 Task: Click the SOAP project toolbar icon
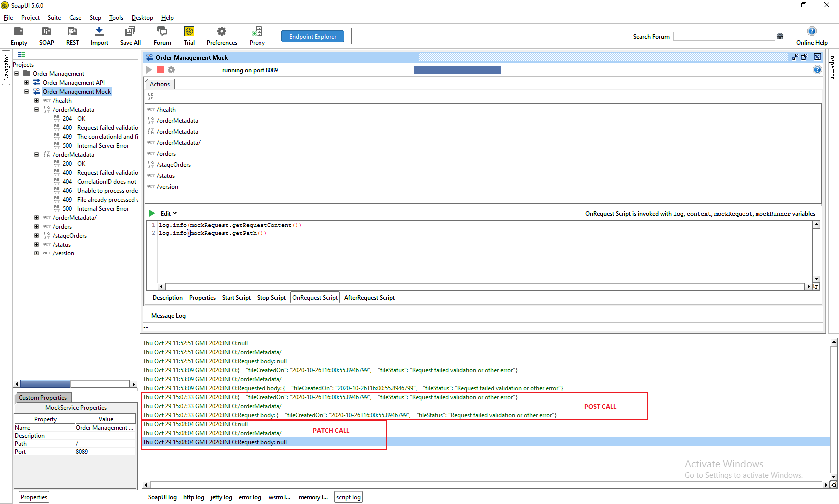click(46, 32)
